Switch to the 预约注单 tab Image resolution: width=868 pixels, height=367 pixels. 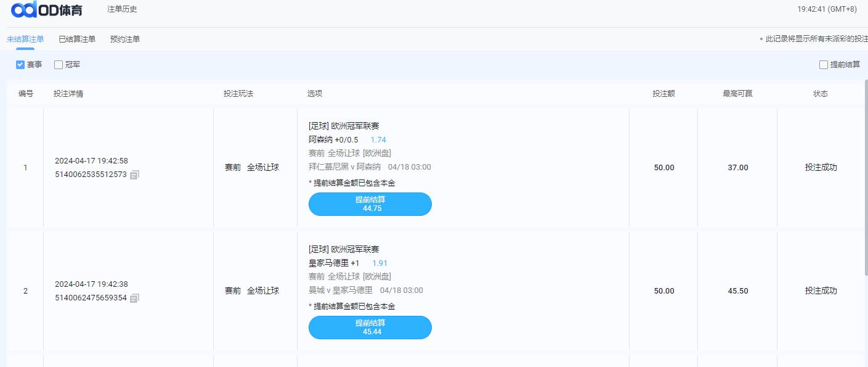(x=125, y=39)
